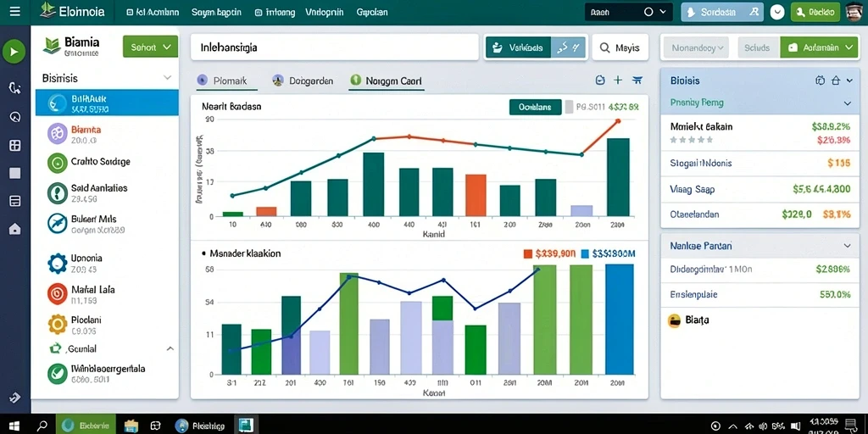Viewport: 868px width, 434px height.
Task: Select the home icon in left rail
Action: click(x=15, y=229)
